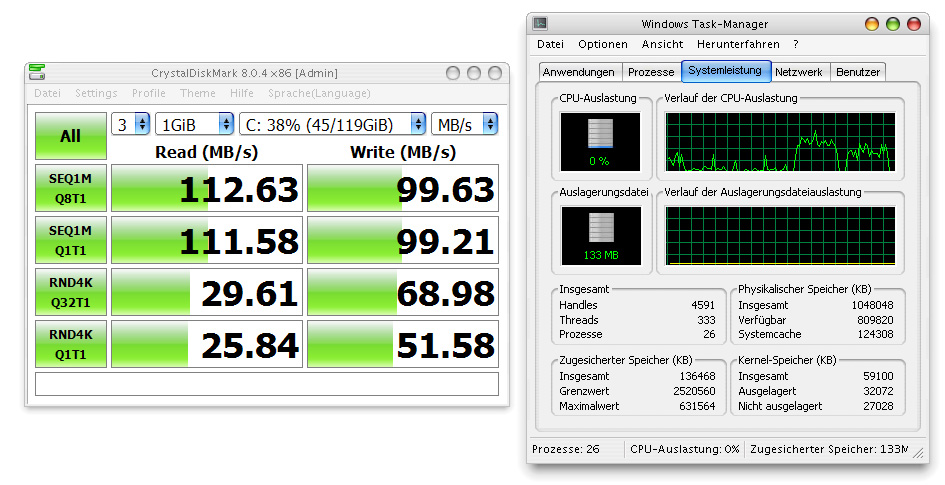Click the Maximalwert value 631564

697,406
